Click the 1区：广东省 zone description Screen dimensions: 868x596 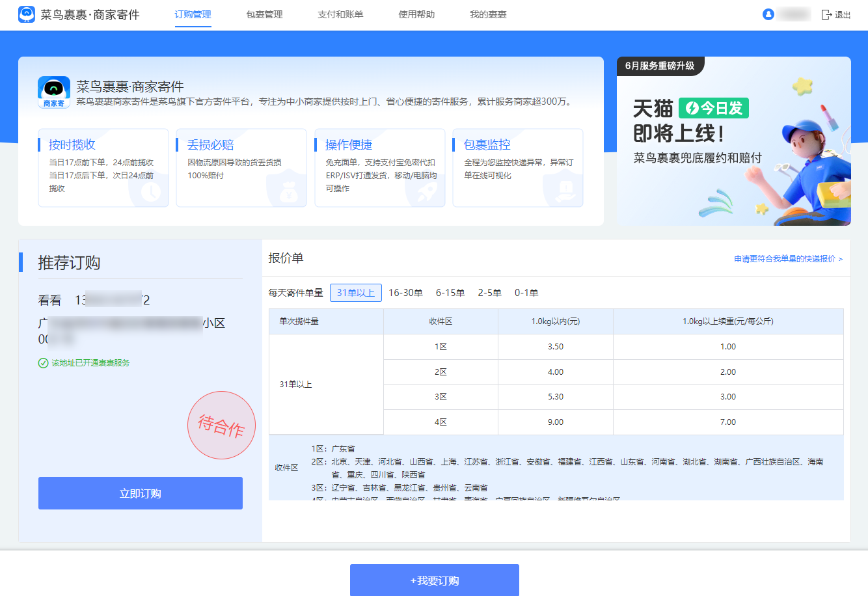333,449
